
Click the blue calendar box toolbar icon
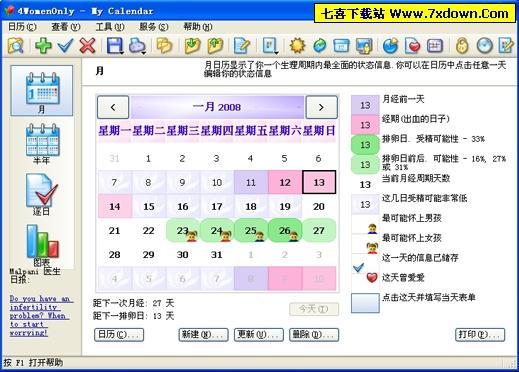click(x=342, y=46)
